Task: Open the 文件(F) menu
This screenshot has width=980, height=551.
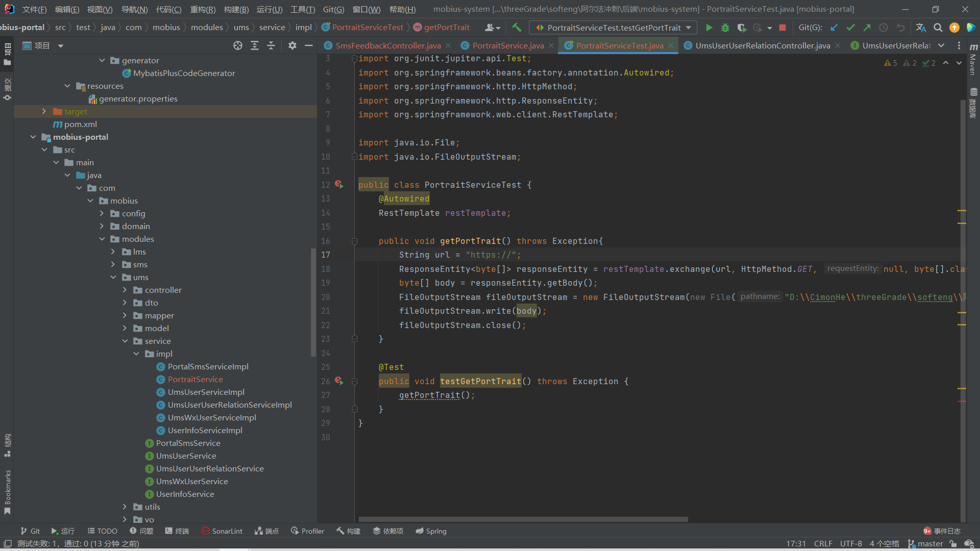Action: coord(34,9)
